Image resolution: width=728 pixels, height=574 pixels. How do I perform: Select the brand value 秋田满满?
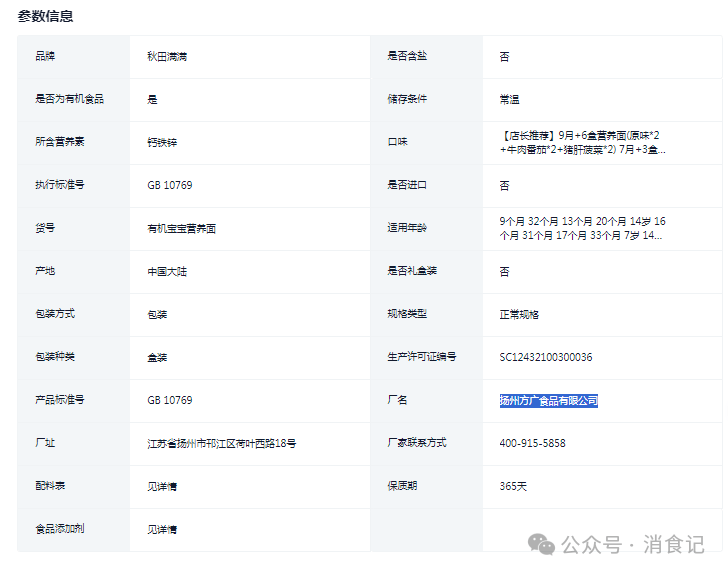click(x=167, y=57)
